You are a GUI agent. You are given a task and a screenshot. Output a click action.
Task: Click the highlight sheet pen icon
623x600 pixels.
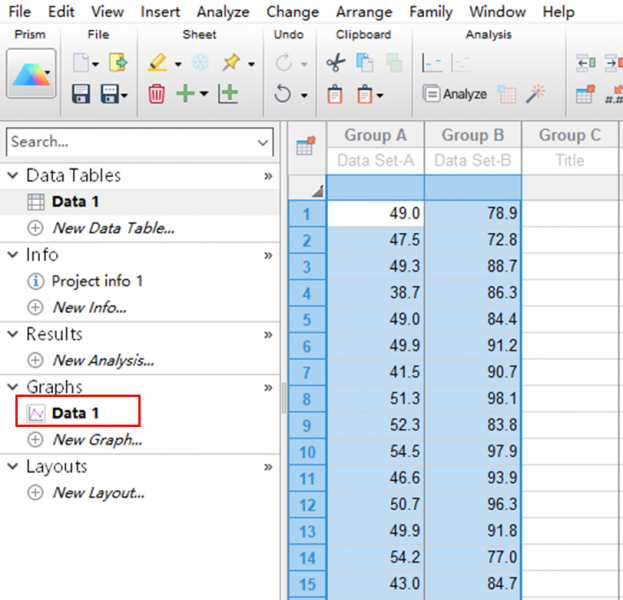pyautogui.click(x=158, y=63)
